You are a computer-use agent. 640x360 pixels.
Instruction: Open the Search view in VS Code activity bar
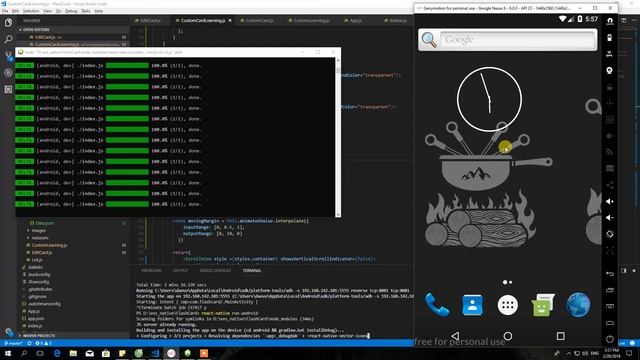pos(8,39)
